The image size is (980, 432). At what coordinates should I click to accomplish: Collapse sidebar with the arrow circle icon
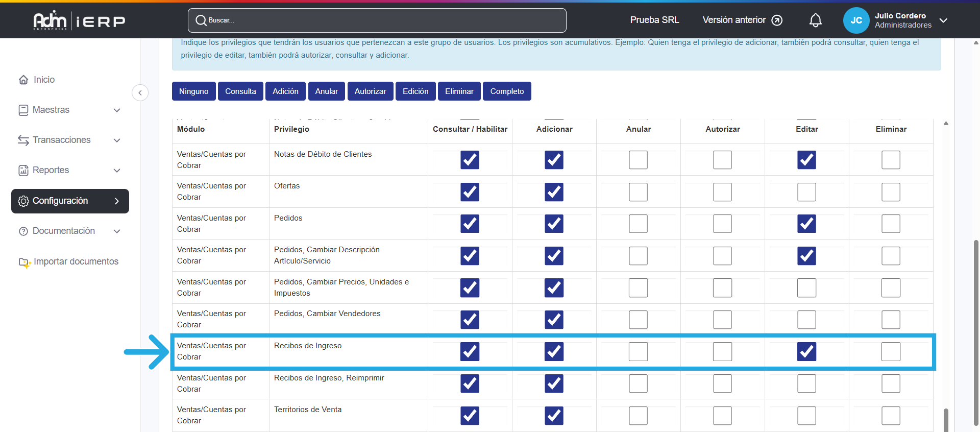pyautogui.click(x=140, y=93)
